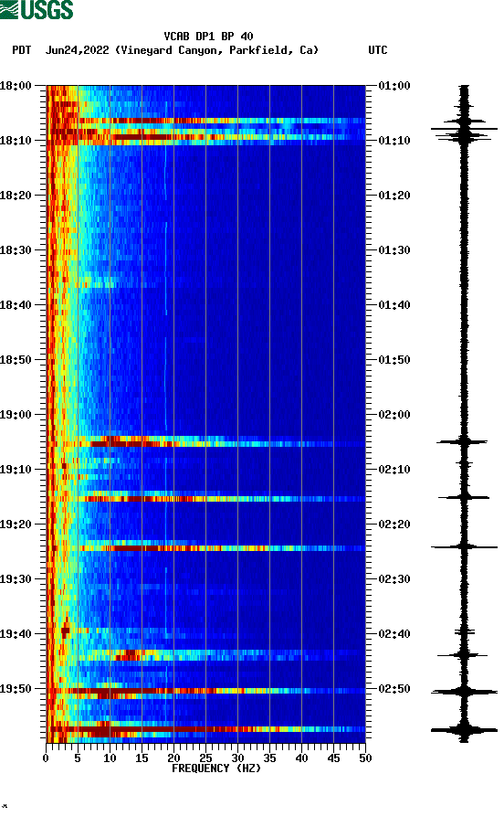Click the 'PDT' timezone label
The height and width of the screenshot is (816, 504).
[x=22, y=50]
